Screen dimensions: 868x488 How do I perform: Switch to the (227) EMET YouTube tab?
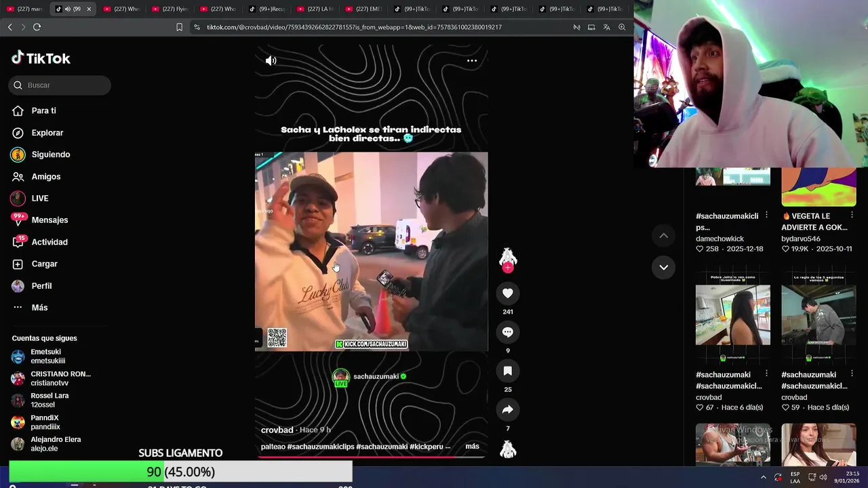(x=363, y=9)
